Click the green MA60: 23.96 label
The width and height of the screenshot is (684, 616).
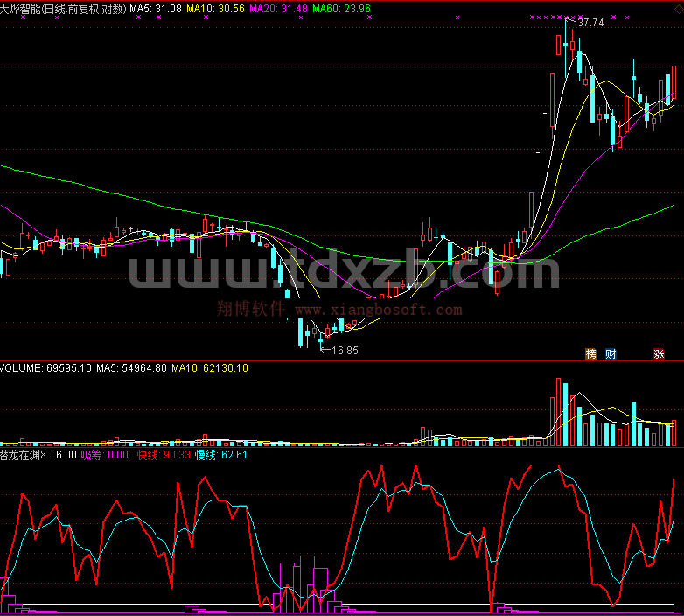coord(342,9)
